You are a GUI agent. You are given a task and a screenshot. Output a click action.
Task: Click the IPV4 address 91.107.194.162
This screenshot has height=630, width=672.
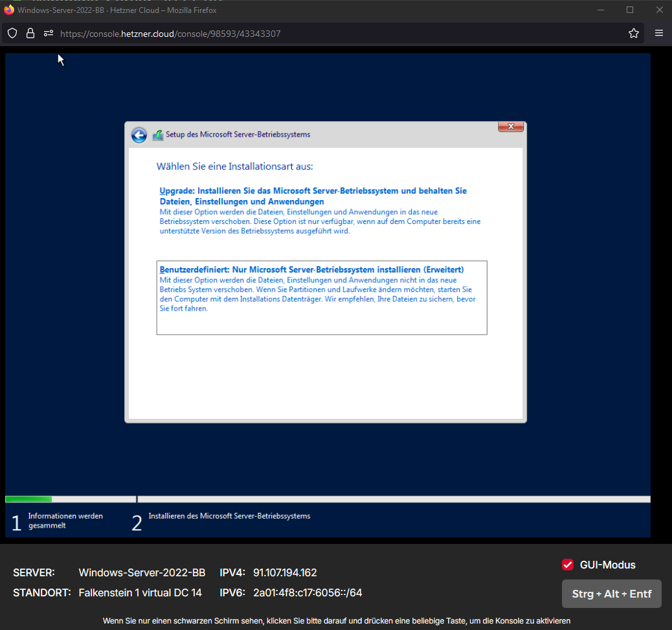[284, 572]
